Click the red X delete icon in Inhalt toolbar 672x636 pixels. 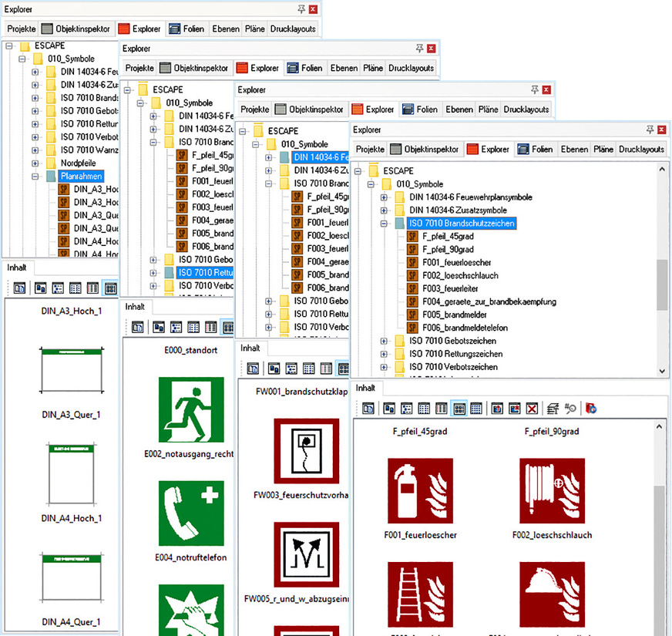[531, 408]
